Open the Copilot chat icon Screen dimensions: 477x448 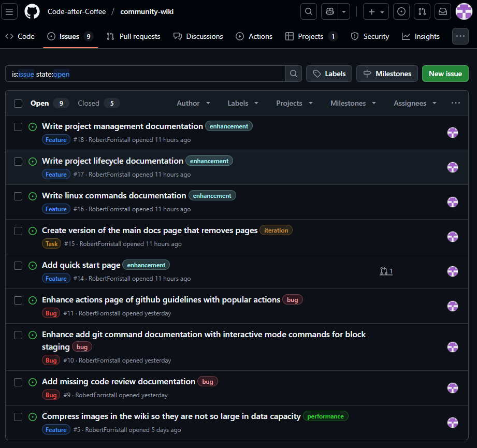329,11
